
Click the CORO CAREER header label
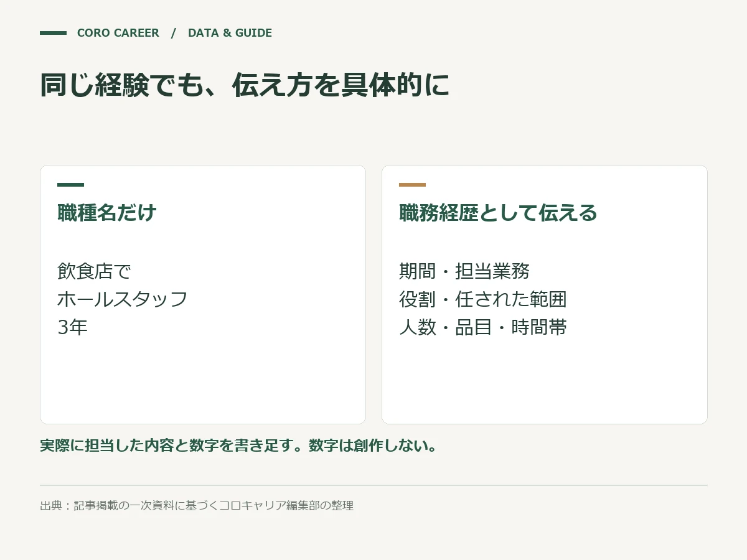click(x=118, y=33)
